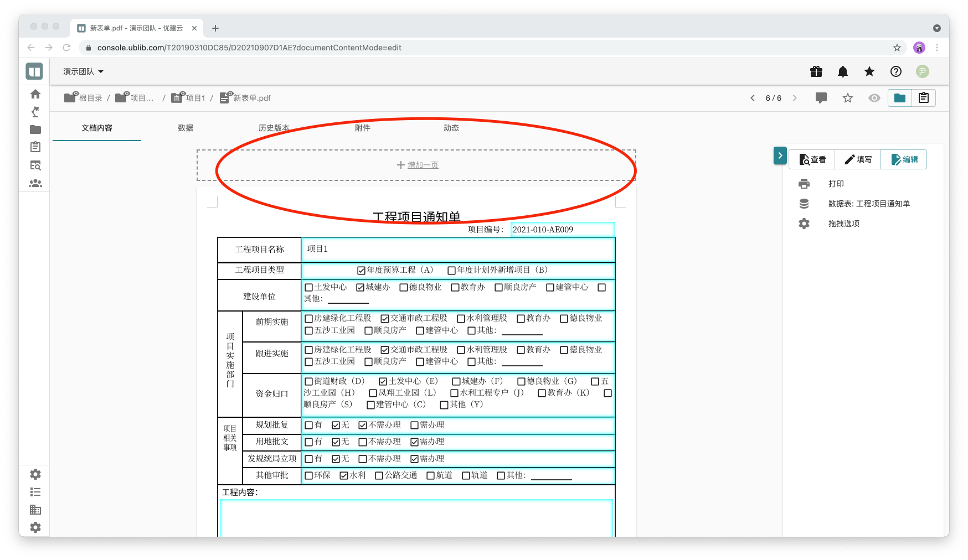The height and width of the screenshot is (560, 968).
Task: Open the comments speech bubble icon
Action: pyautogui.click(x=821, y=98)
